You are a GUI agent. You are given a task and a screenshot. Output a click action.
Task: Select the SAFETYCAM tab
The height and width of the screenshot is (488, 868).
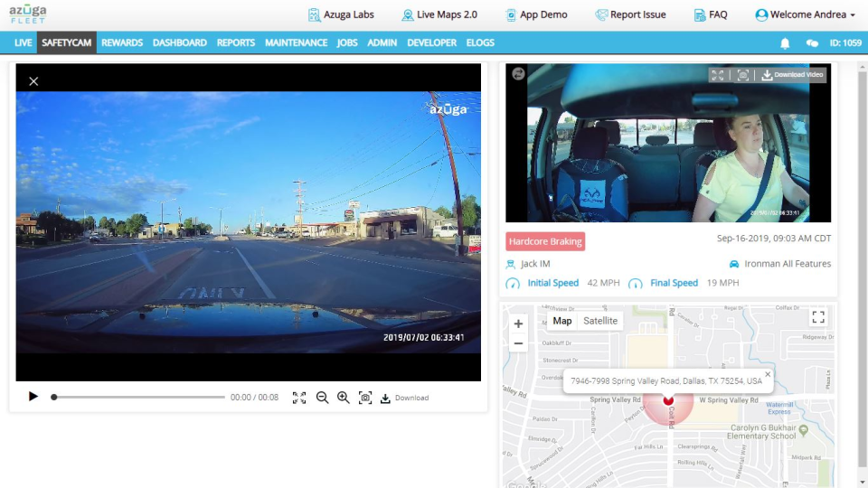[x=66, y=42]
